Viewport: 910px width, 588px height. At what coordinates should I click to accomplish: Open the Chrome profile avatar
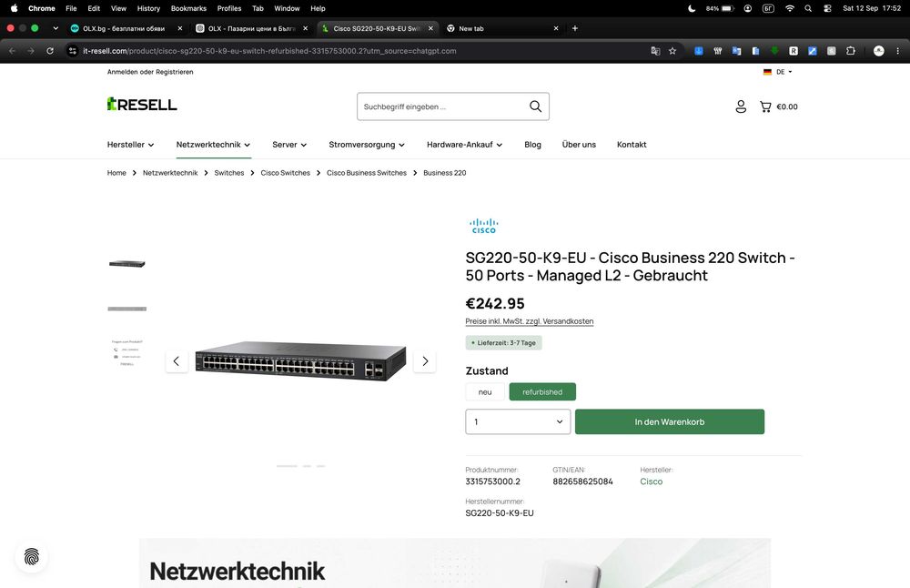click(879, 51)
